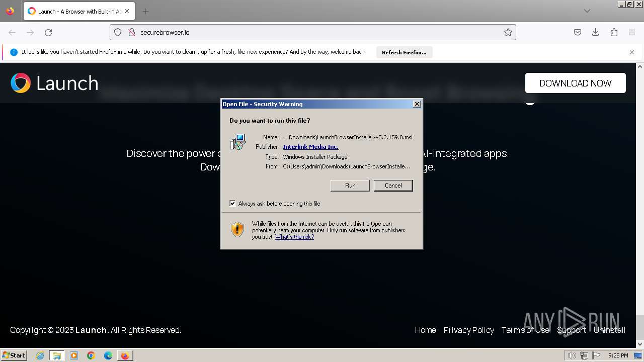644x362 pixels.
Task: Click the Firefox back arrow
Action: 12,32
